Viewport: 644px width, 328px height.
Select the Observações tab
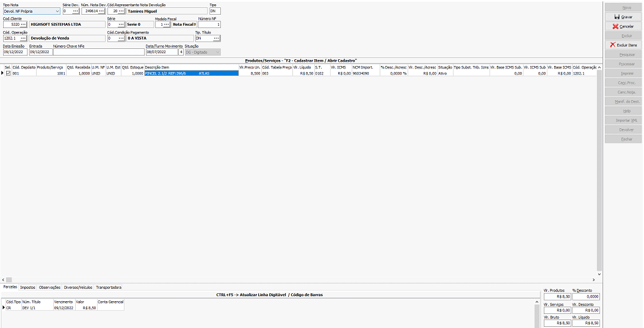pyautogui.click(x=49, y=287)
